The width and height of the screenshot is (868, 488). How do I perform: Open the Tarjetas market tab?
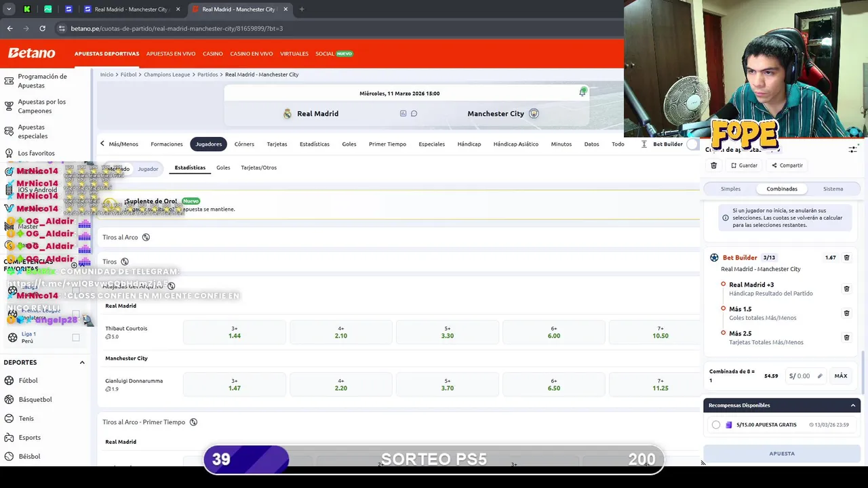click(x=277, y=144)
